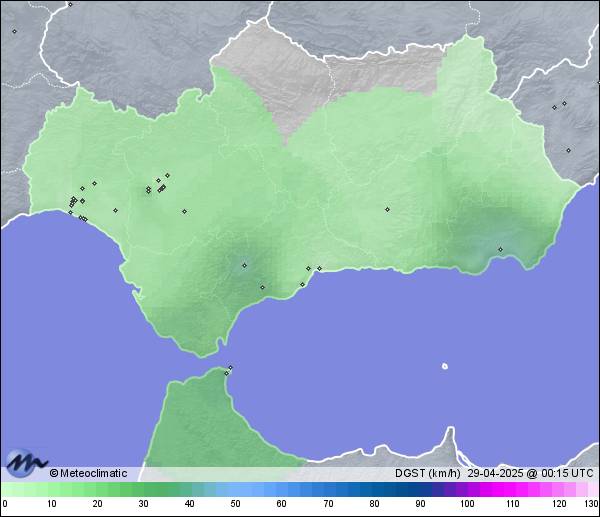Click the scale value 90
The height and width of the screenshot is (517, 600).
point(420,504)
